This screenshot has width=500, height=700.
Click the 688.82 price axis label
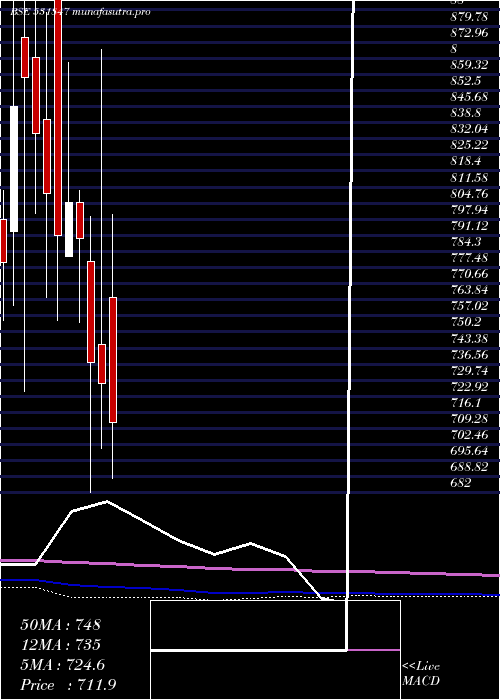tap(469, 467)
